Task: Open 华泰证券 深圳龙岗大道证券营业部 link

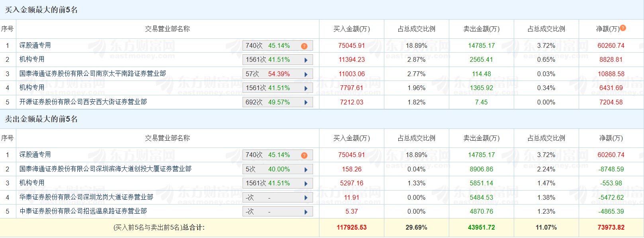Action: [x=86, y=197]
